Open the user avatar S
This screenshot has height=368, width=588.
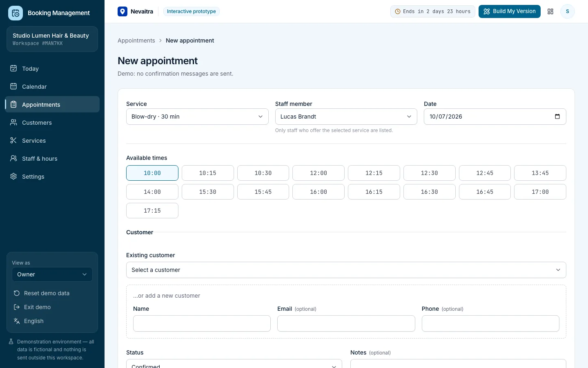click(567, 11)
